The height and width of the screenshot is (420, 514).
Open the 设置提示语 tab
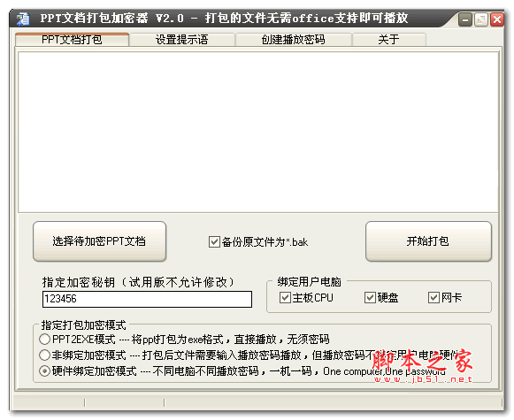tap(182, 40)
